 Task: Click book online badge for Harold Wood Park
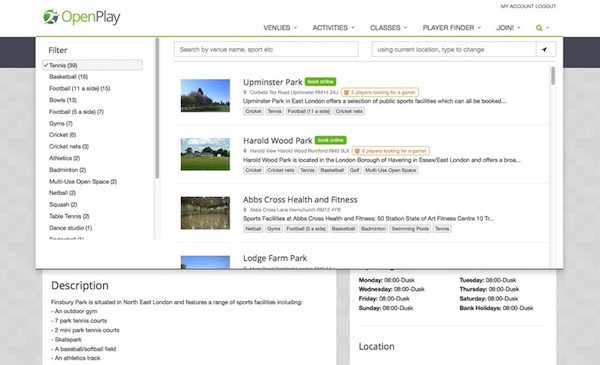pyautogui.click(x=331, y=140)
